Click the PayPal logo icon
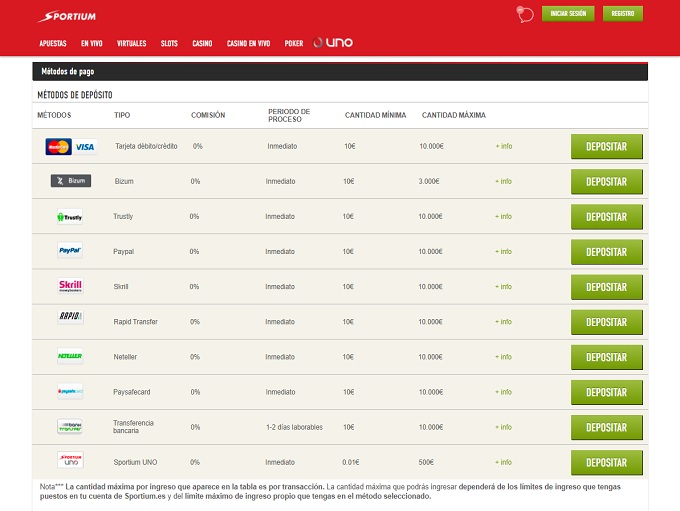 (x=70, y=251)
